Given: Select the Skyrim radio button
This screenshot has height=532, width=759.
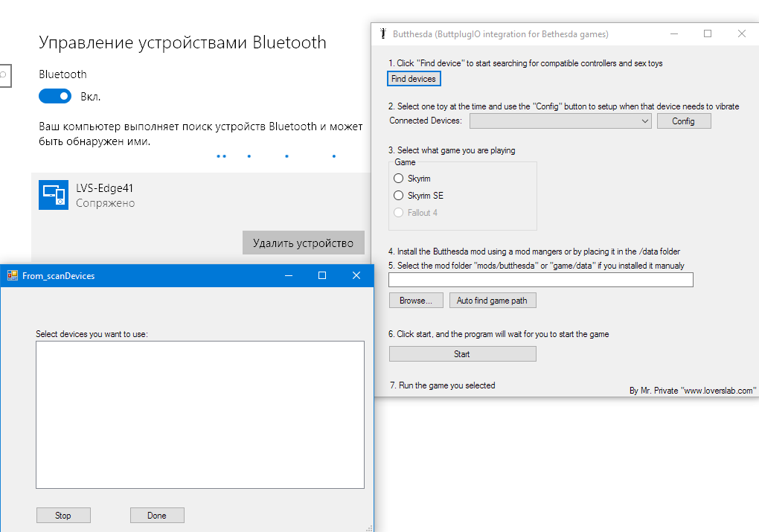Looking at the screenshot, I should [x=398, y=179].
